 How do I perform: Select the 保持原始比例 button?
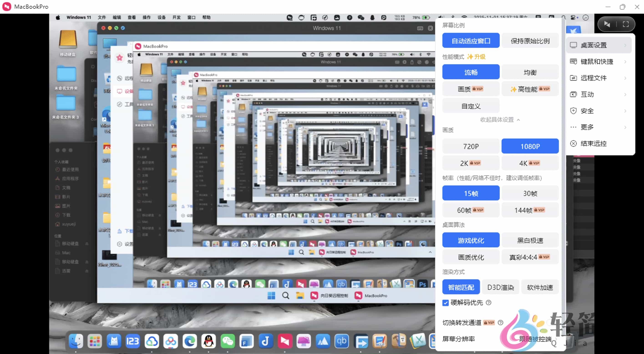(530, 41)
